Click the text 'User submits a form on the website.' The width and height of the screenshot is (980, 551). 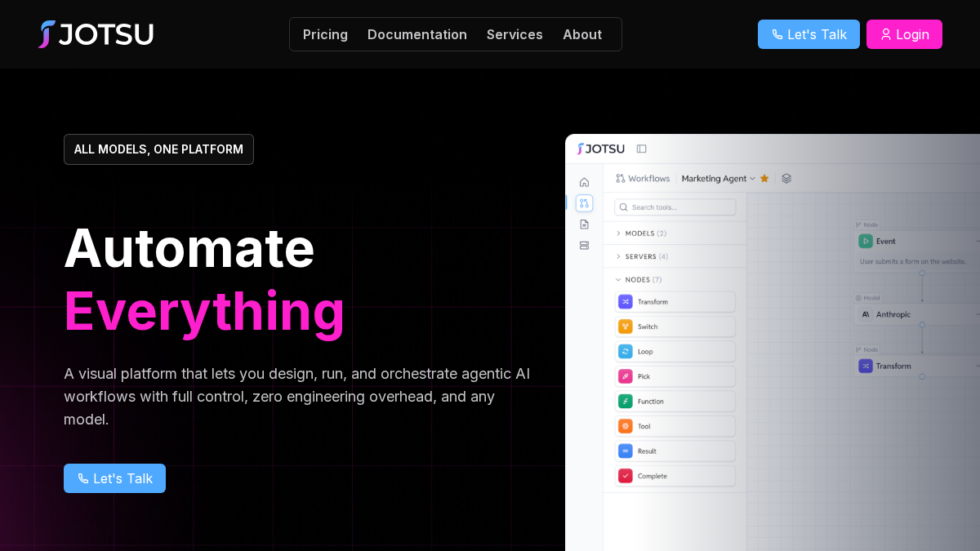click(x=913, y=262)
